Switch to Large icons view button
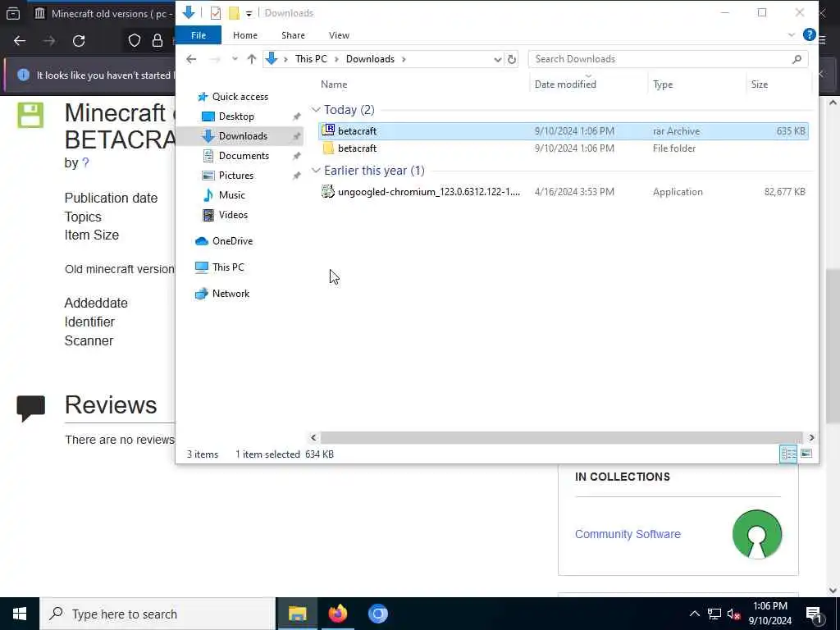This screenshot has width=840, height=630. [806, 454]
